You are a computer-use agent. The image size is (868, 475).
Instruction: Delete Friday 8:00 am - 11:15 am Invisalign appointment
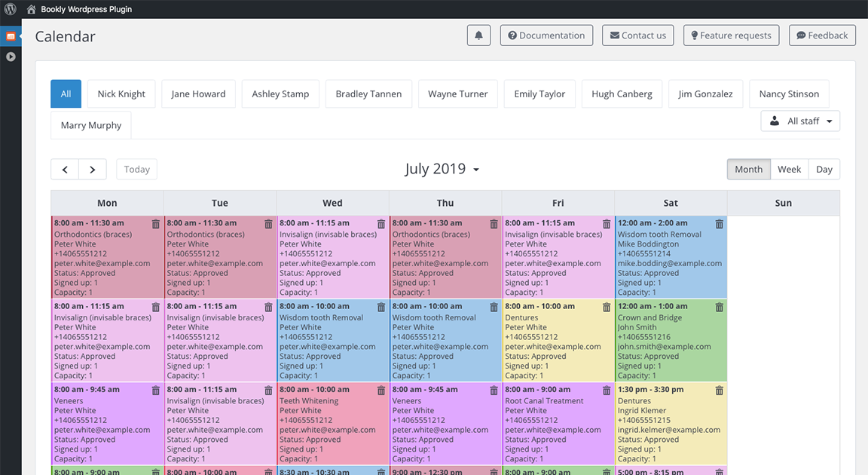[x=607, y=224]
